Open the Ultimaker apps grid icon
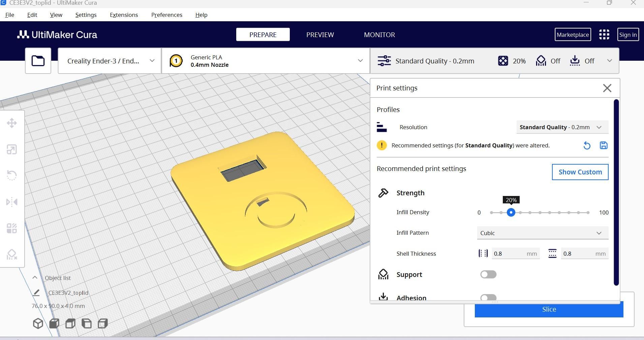The height and width of the screenshot is (340, 644). (604, 34)
